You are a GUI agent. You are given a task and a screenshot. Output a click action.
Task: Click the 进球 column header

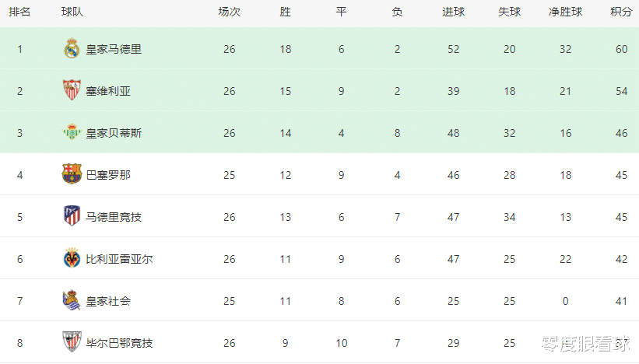[x=453, y=12]
